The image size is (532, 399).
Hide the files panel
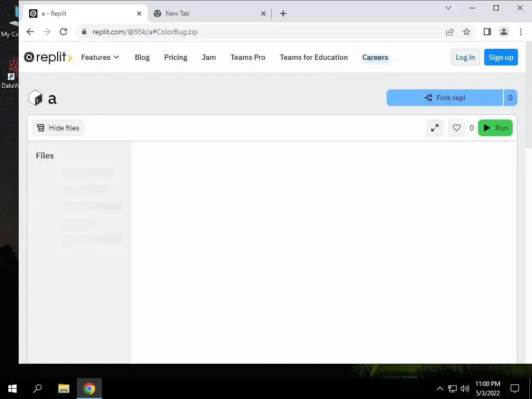[x=58, y=128]
